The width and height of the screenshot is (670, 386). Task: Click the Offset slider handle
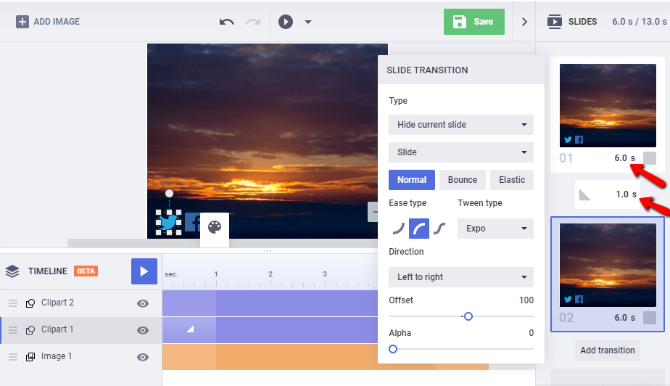468,316
